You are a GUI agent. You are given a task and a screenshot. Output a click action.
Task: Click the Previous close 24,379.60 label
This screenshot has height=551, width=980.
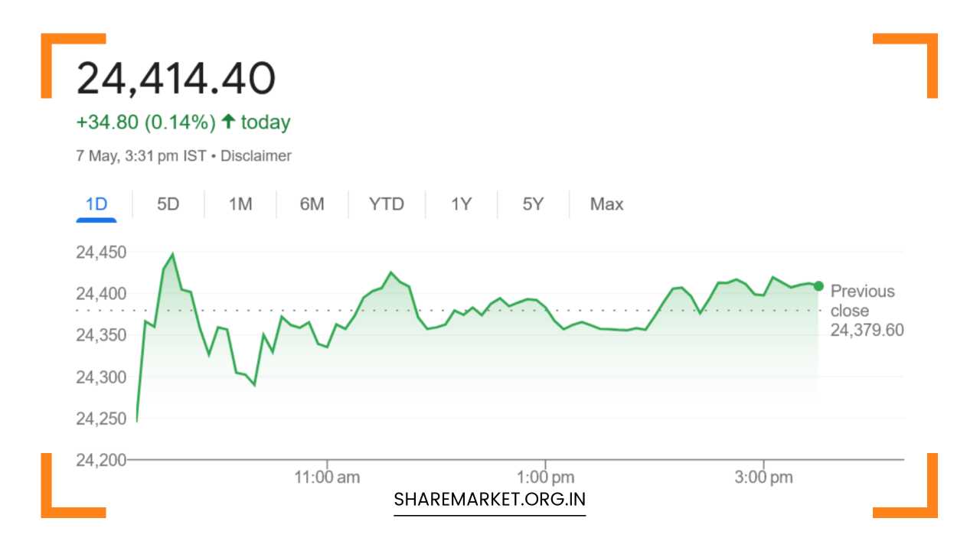[866, 311]
